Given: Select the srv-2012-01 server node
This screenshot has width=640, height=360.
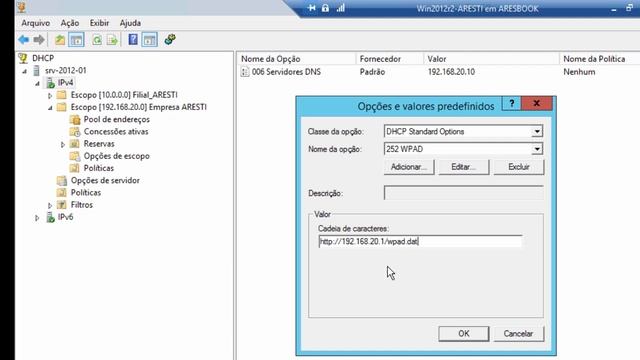Looking at the screenshot, I should click(x=66, y=71).
